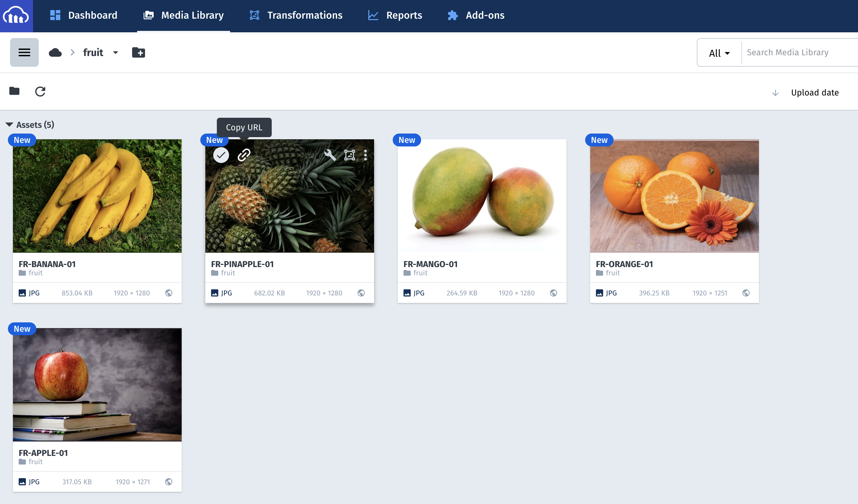Open the Reports tab
Image resolution: width=858 pixels, height=504 pixels.
395,15
